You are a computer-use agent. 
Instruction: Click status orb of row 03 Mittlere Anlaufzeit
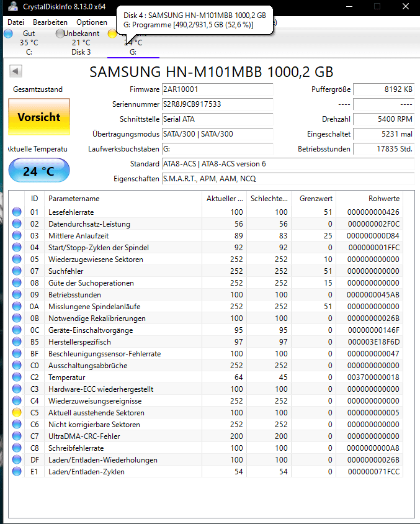tap(17, 235)
